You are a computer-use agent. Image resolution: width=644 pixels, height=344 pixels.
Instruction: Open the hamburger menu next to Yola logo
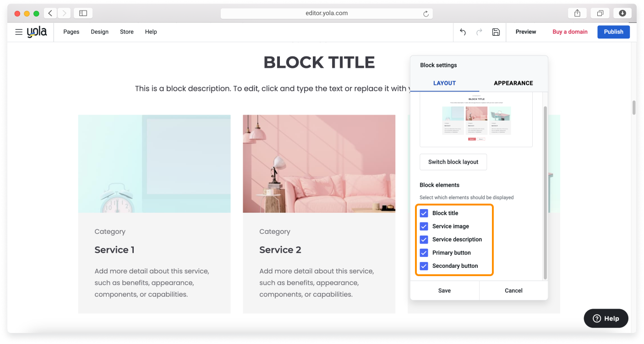(18, 32)
